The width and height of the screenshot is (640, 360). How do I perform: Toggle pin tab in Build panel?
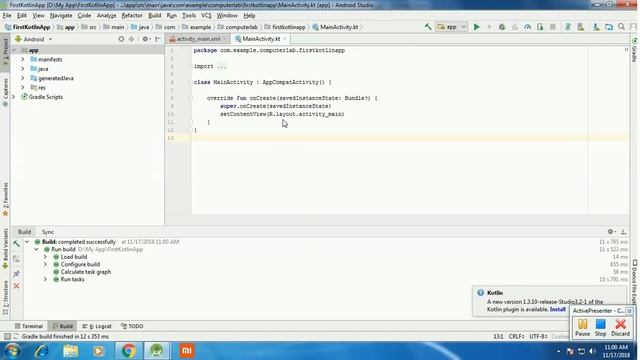(16, 273)
